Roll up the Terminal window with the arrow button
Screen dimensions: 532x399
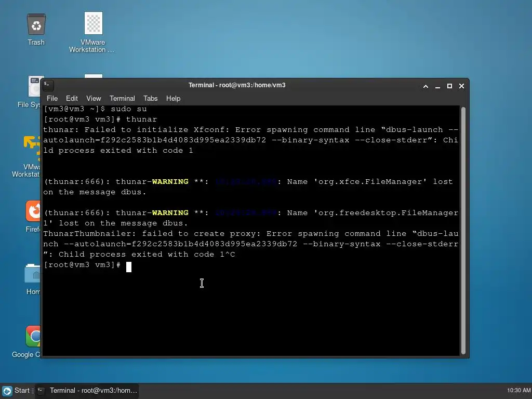click(x=425, y=86)
